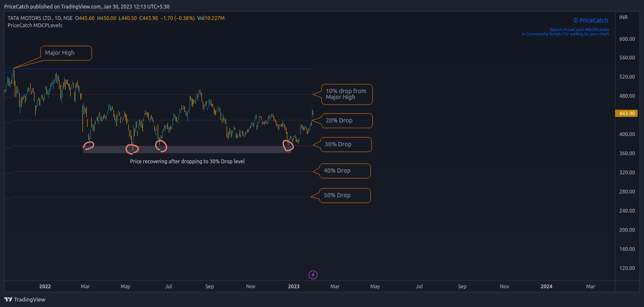This screenshot has height=307, width=644.
Task: Click the grey support zone rectangle
Action: 187,149
